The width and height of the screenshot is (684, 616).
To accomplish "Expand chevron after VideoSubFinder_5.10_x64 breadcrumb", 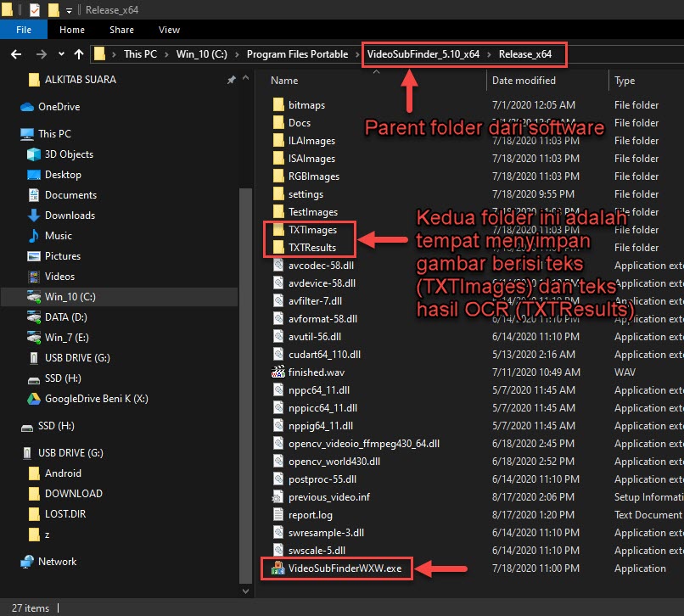I will pos(489,54).
